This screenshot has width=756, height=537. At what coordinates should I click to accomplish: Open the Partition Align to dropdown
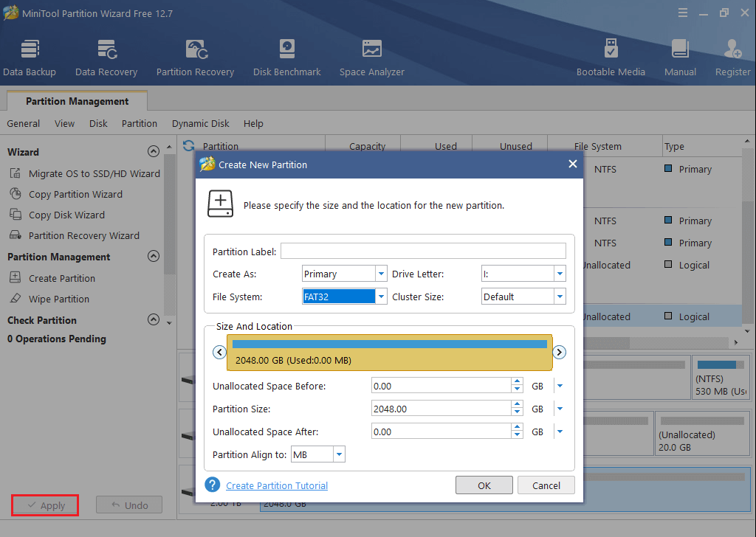point(339,454)
